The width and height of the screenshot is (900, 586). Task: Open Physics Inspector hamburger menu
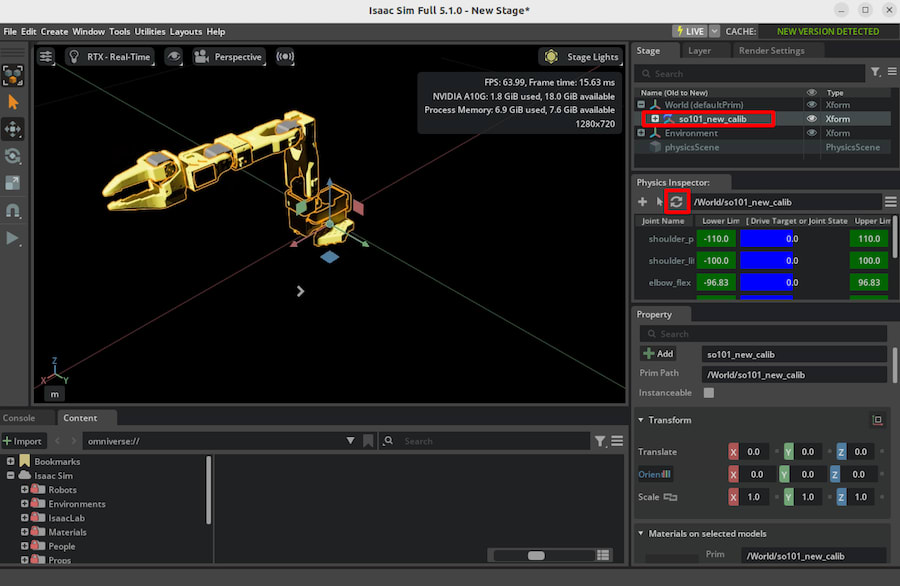tap(890, 201)
